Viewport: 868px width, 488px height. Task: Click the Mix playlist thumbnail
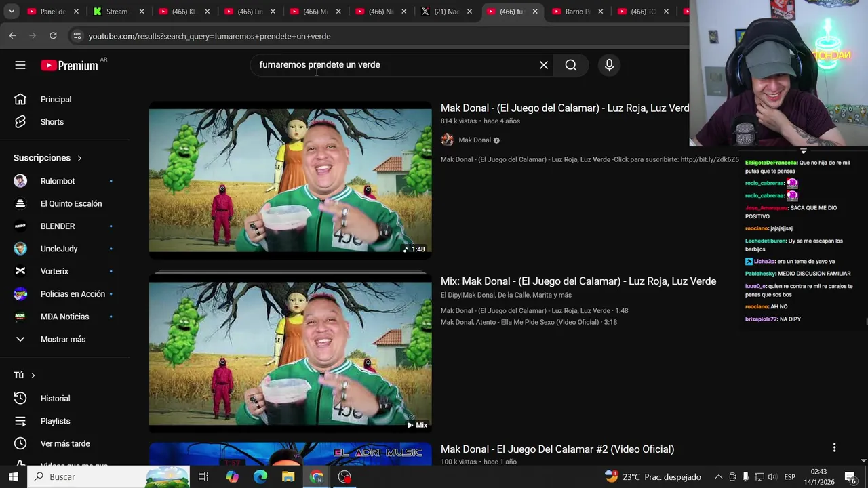pos(290,352)
